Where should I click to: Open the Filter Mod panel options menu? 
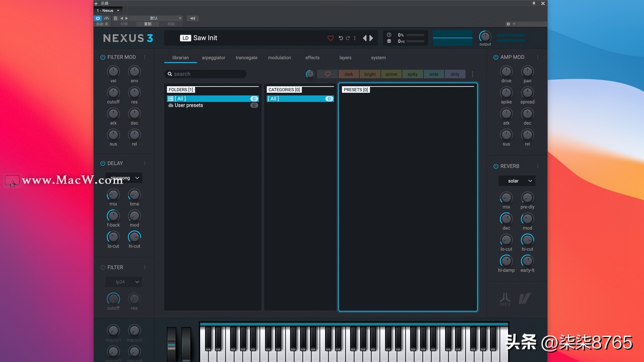click(145, 57)
